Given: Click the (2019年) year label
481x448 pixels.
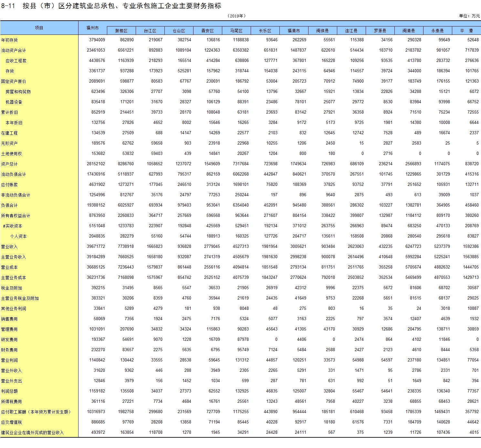Looking at the screenshot, I should point(237,16).
